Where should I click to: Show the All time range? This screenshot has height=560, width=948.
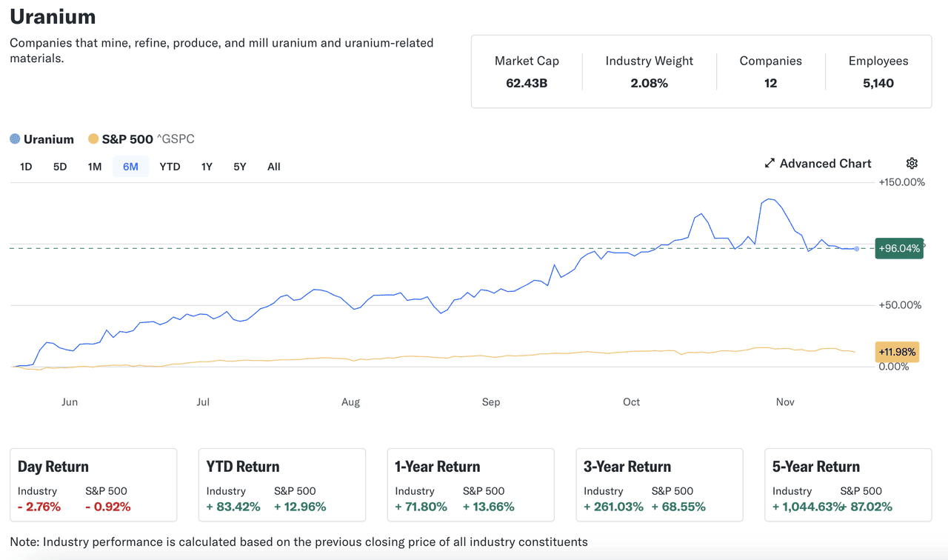coord(274,167)
